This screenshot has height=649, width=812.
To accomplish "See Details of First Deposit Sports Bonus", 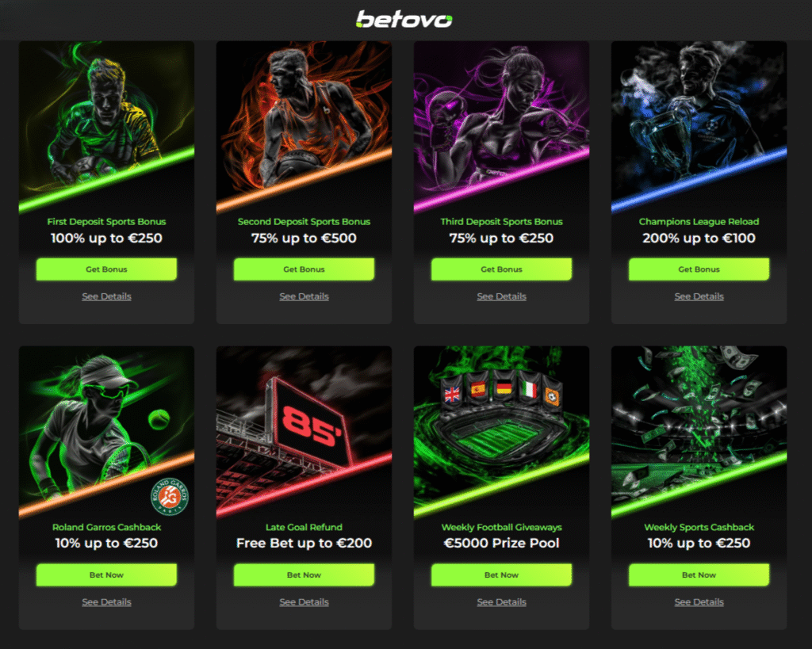I will point(107,296).
